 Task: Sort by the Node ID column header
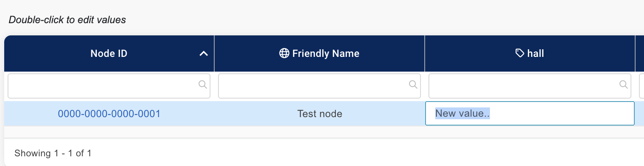click(109, 54)
